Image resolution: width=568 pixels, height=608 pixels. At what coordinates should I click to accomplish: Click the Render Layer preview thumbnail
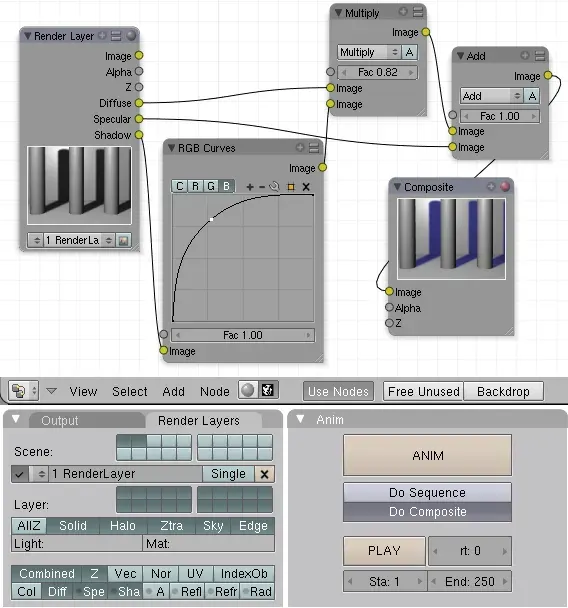click(x=79, y=185)
